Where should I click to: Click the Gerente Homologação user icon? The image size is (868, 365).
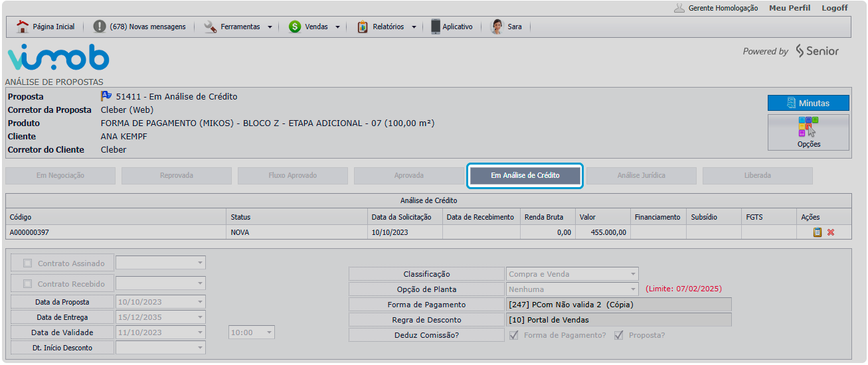tap(679, 8)
